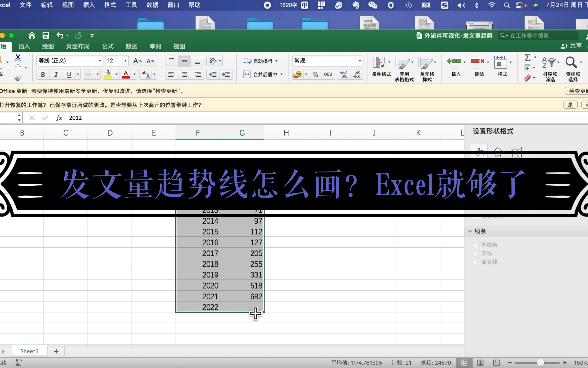Click the 共享 share button

[x=571, y=46]
